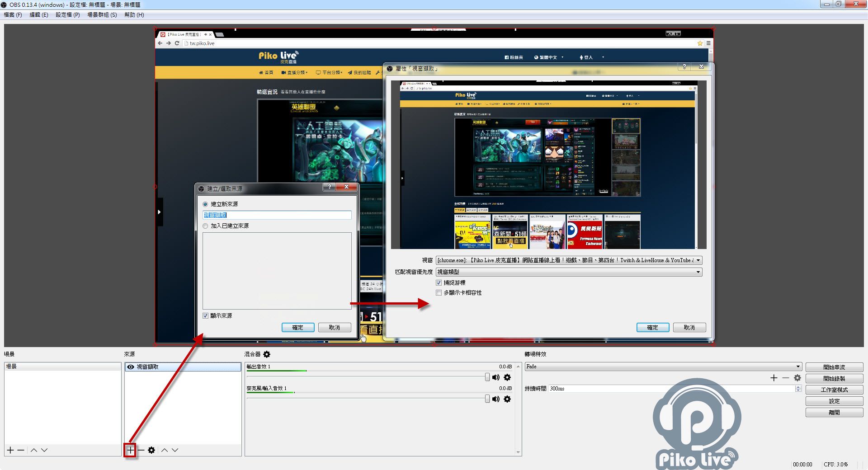Move source up in 來源 list

(x=165, y=450)
